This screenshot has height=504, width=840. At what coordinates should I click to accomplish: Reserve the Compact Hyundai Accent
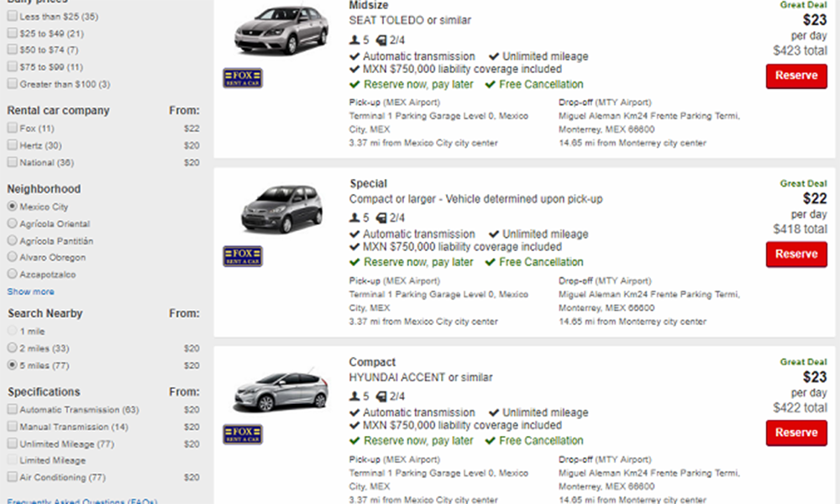pos(795,433)
